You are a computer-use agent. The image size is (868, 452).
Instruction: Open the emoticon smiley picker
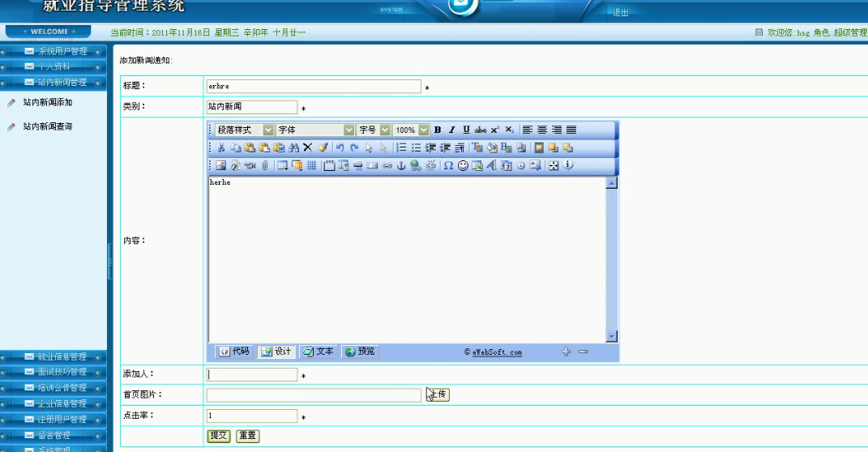tap(463, 165)
